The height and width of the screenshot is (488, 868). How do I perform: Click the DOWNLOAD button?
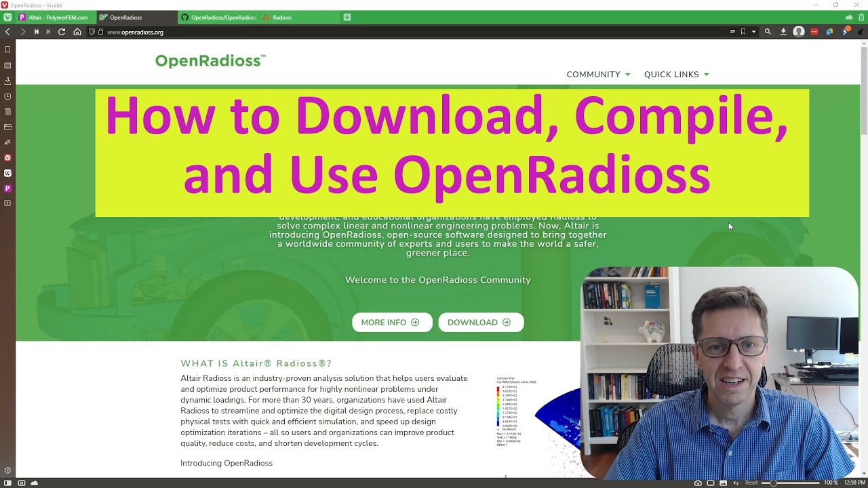click(481, 323)
